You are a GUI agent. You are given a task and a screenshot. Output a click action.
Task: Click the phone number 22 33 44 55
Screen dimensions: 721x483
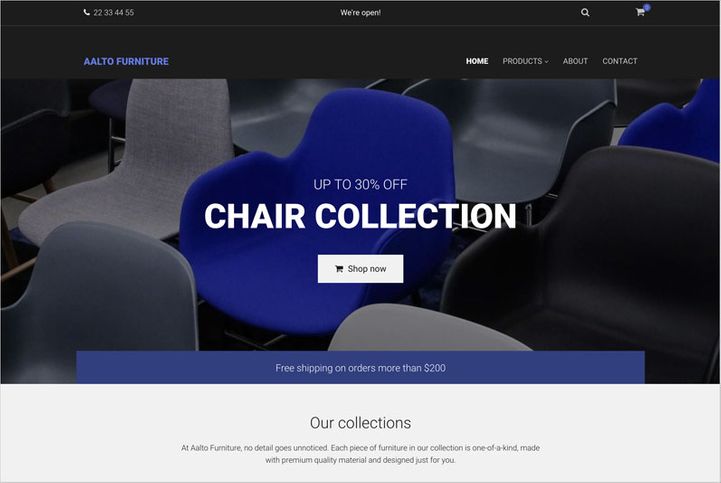pyautogui.click(x=114, y=12)
